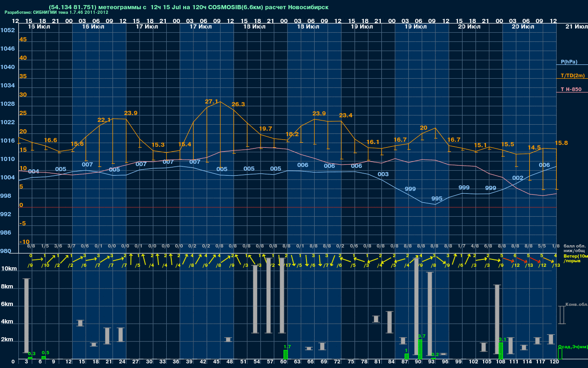The width and height of the screenshot is (588, 368).
Task: Click the temperature label 23.4
Action: 345,115
